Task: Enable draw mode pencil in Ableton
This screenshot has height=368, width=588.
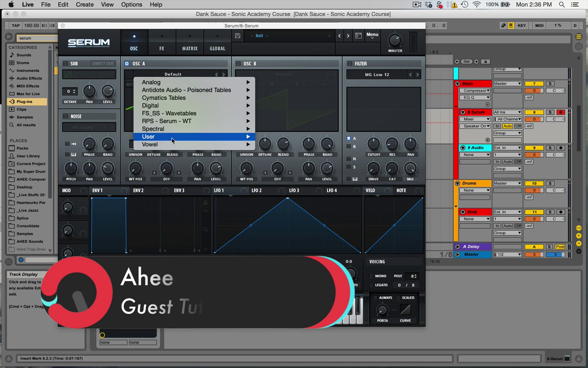Action: pyautogui.click(x=503, y=26)
